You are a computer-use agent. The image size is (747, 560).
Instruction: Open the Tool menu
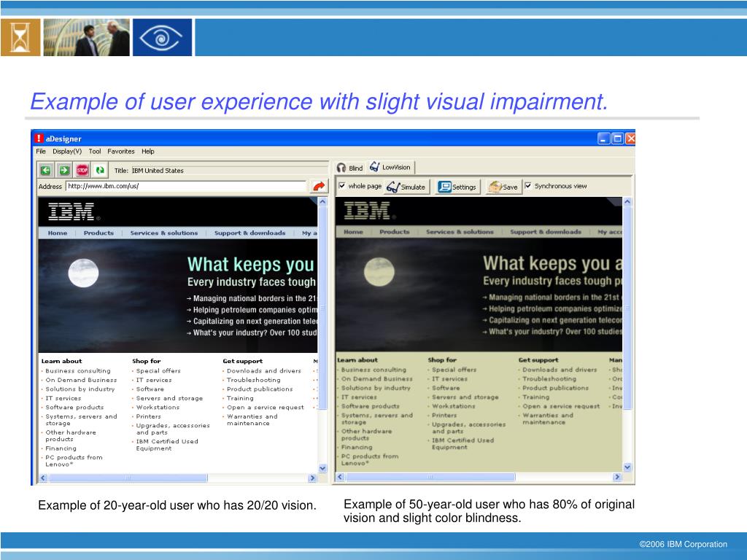coord(95,152)
